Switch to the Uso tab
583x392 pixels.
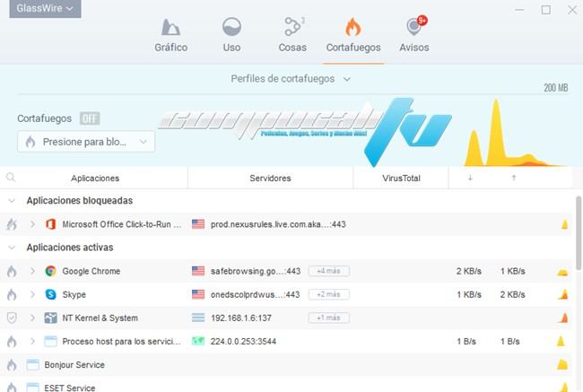tap(231, 36)
